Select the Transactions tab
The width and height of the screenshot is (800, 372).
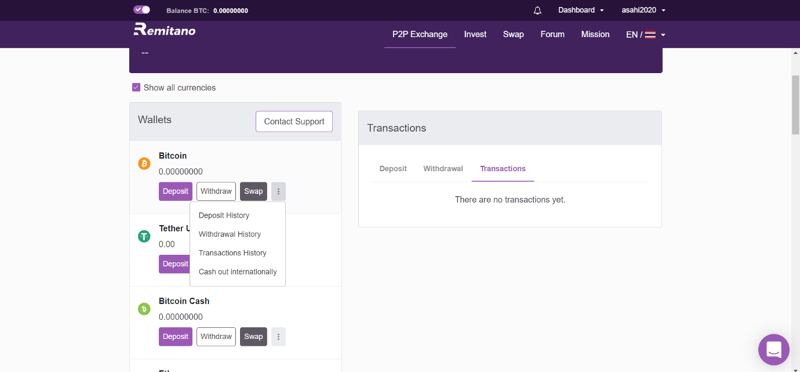503,168
